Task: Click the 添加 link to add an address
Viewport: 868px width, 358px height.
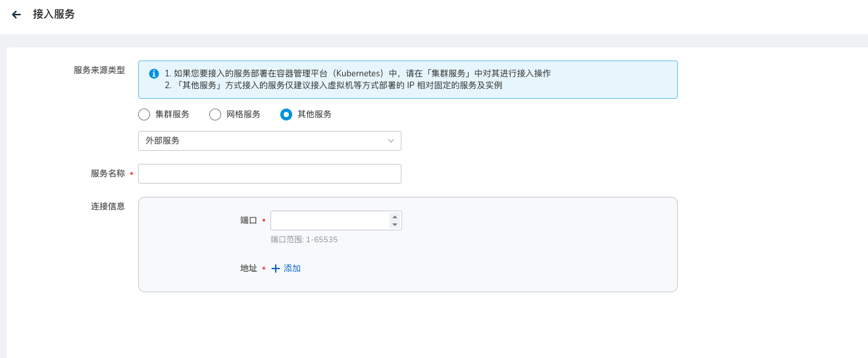Action: click(x=292, y=268)
